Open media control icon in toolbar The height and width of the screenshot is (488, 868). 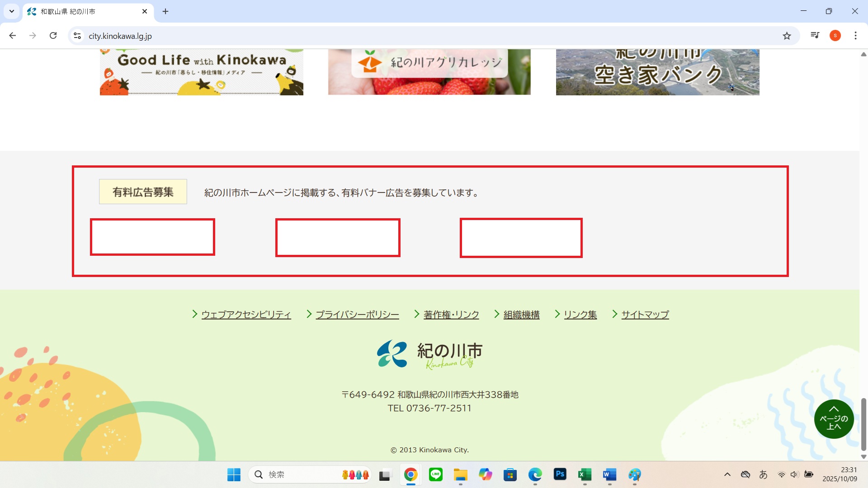(815, 36)
